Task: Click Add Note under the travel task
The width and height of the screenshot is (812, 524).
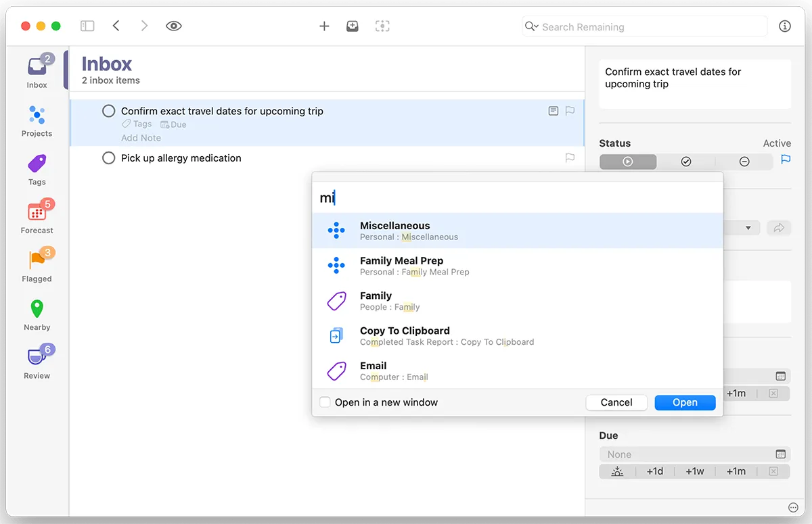Action: (141, 138)
